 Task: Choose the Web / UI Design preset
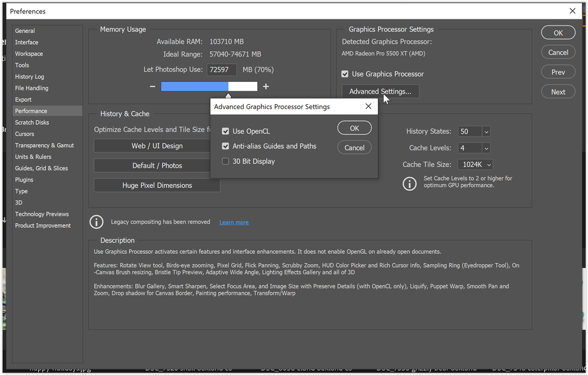152,146
